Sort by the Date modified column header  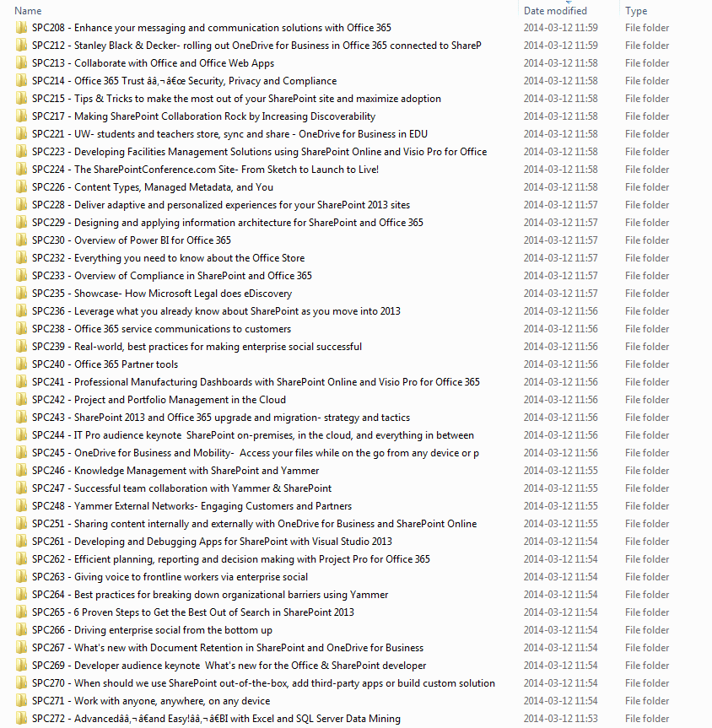[x=555, y=11]
